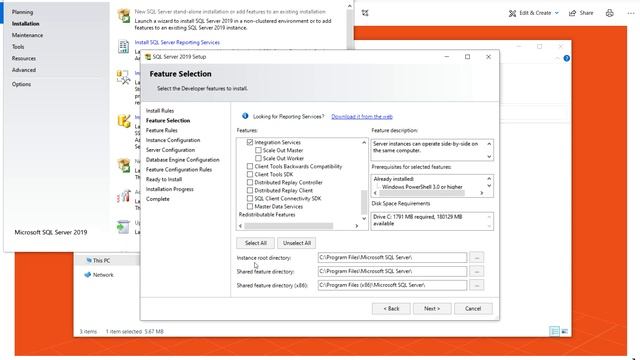Click the Shared feature directory field
The width and height of the screenshot is (640, 360).
[392, 271]
